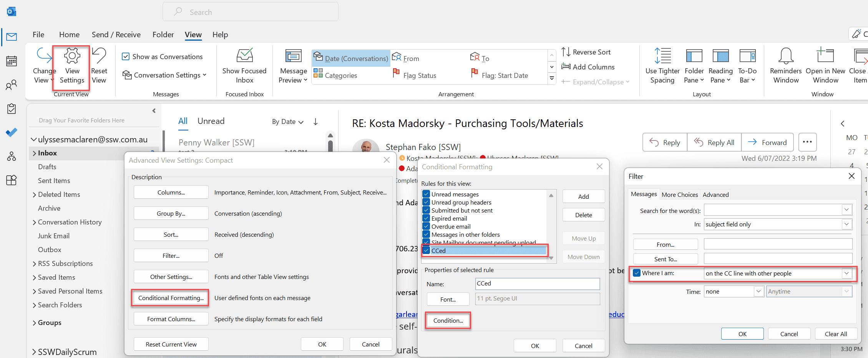Image resolution: width=868 pixels, height=358 pixels.
Task: Open View Settings in the ribbon
Action: point(72,66)
